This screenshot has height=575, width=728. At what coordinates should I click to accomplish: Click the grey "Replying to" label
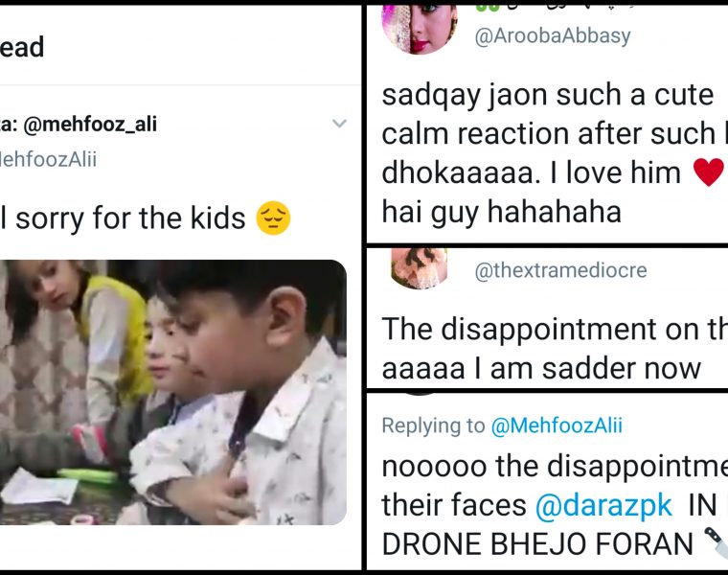coord(433,425)
